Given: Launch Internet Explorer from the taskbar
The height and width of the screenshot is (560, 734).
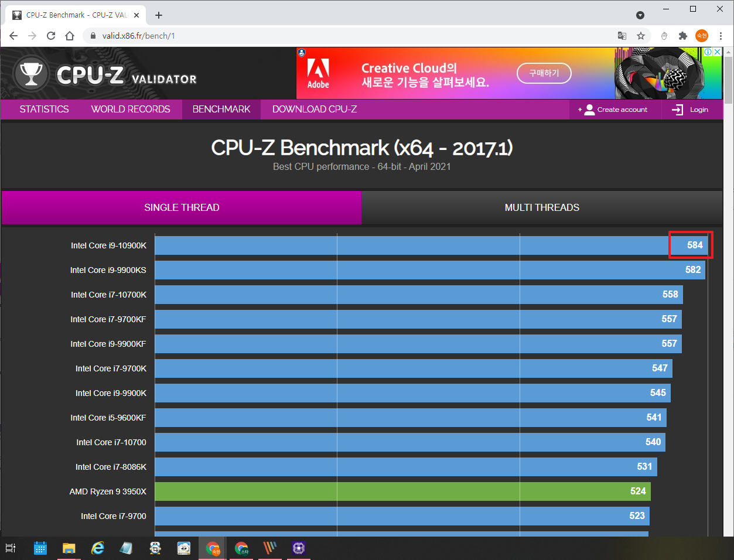Looking at the screenshot, I should click(98, 548).
